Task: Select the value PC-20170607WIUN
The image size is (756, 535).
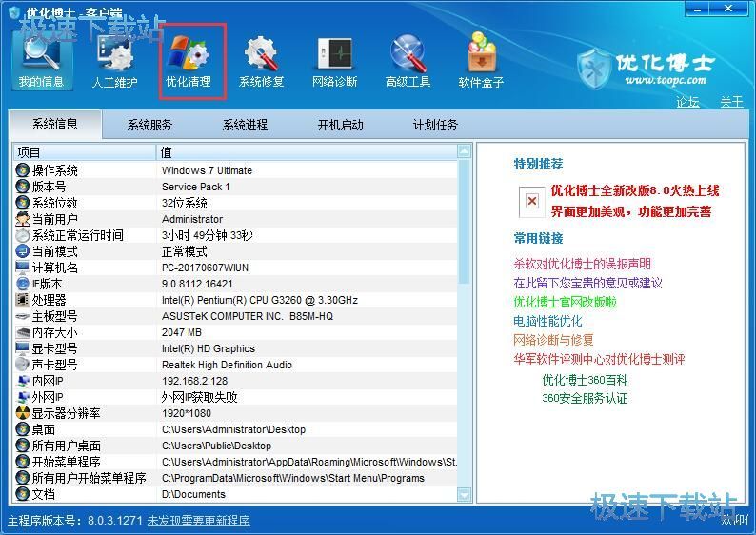Action: [x=206, y=267]
